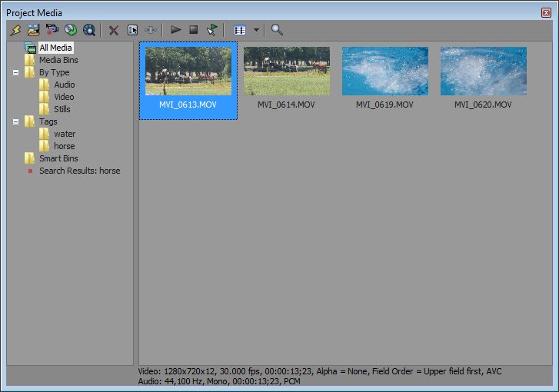Select the MVI_0619.MOV thumbnail
This screenshot has width=559, height=392.
click(385, 71)
